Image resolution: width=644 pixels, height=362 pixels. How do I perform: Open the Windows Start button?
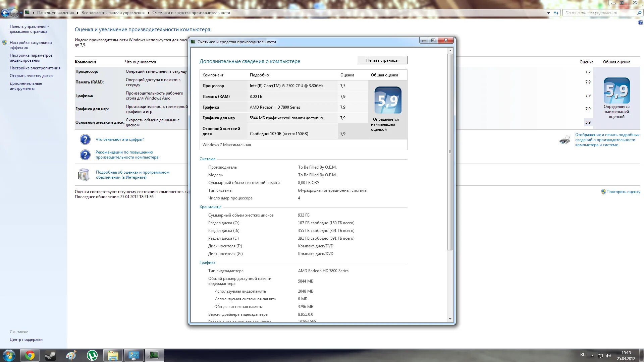9,355
